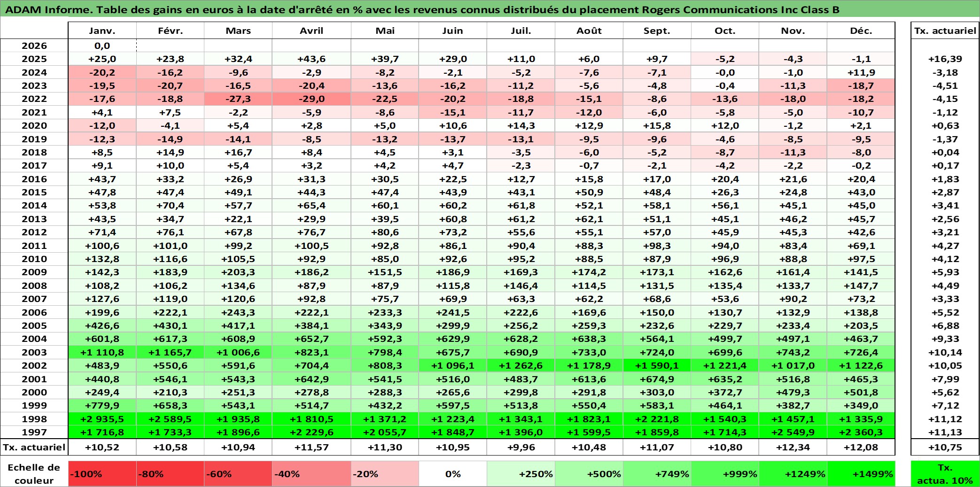This screenshot has width=980, height=487.
Task: Click the +2 549,9 cell in 1997
Action: coord(793,432)
